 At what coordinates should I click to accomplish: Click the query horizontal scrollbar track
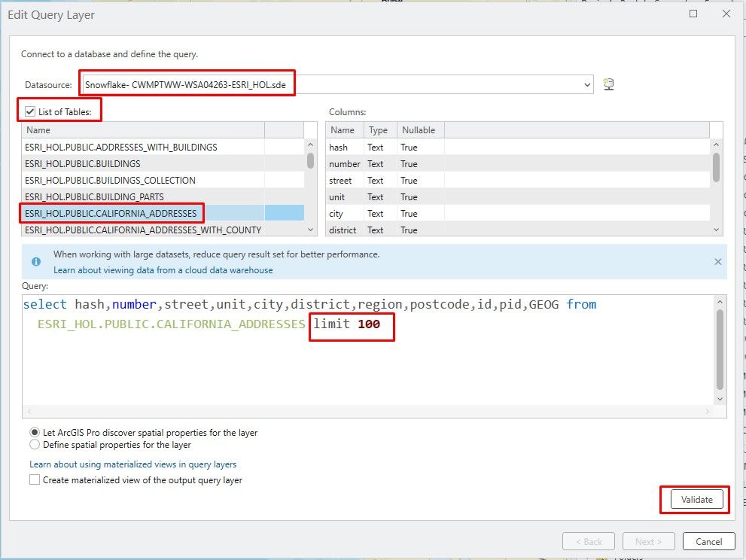368,411
